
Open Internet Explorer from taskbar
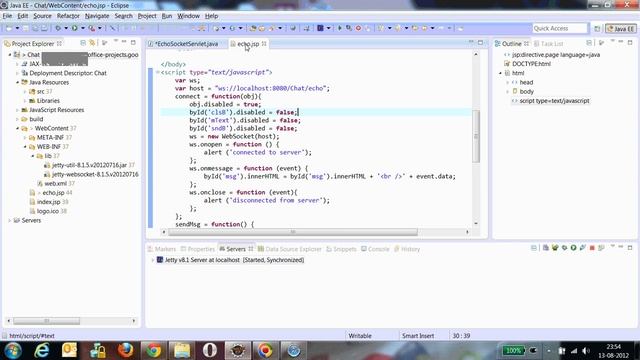[42, 350]
